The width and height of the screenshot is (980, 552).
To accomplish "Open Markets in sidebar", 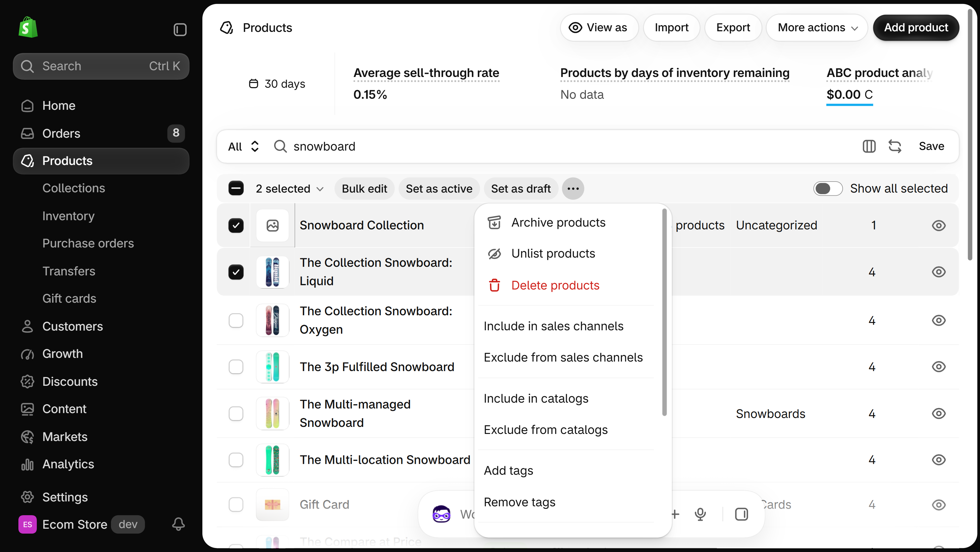I will coord(101,437).
